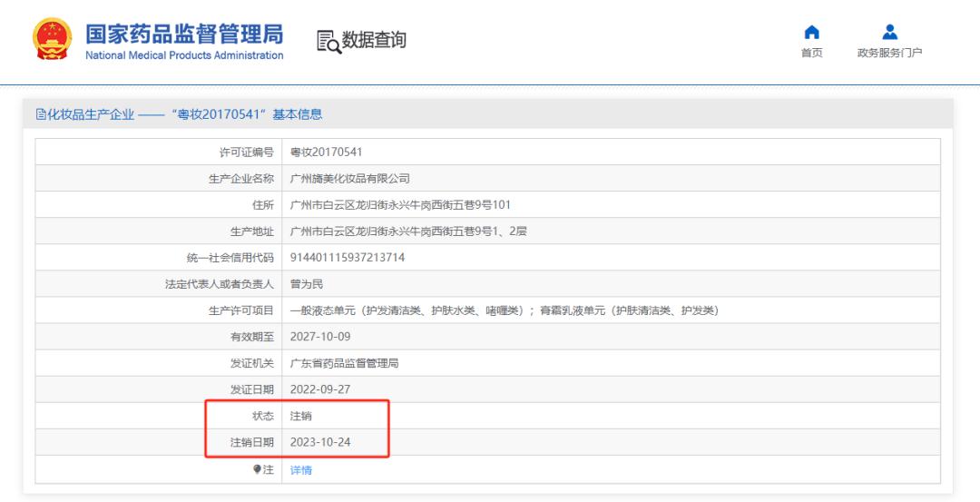Click the 许可证编号 row label
The height and width of the screenshot is (502, 980).
coord(247,152)
